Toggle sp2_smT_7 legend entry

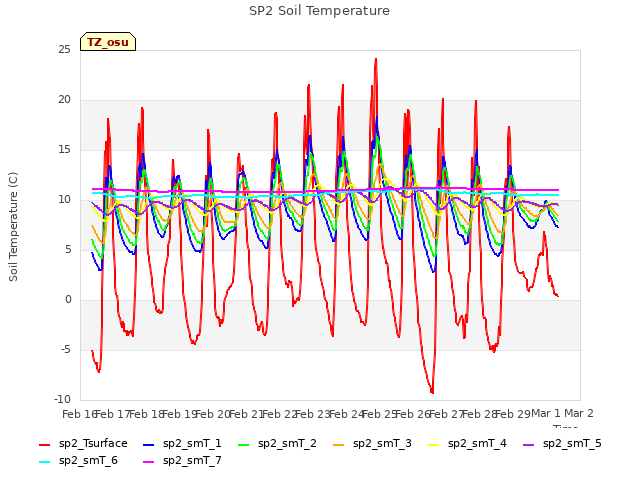pyautogui.click(x=182, y=461)
